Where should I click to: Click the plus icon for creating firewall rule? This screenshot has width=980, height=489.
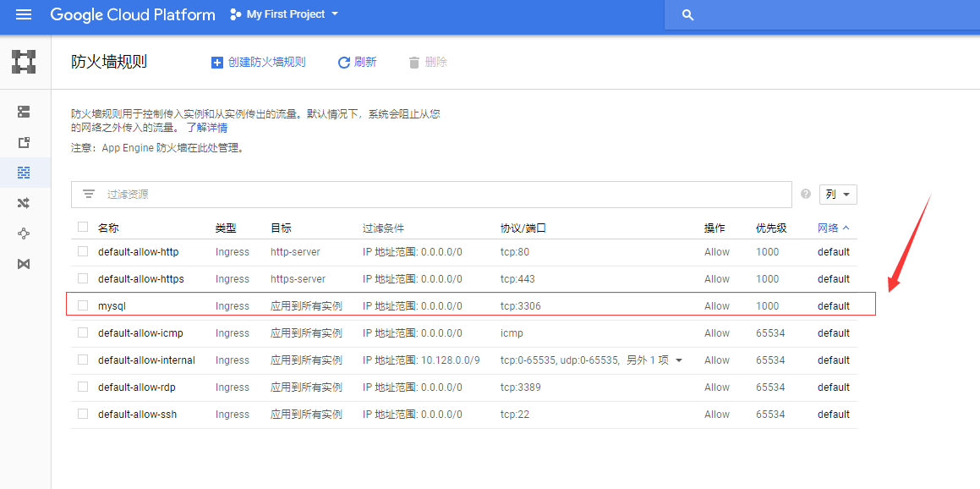pos(216,63)
